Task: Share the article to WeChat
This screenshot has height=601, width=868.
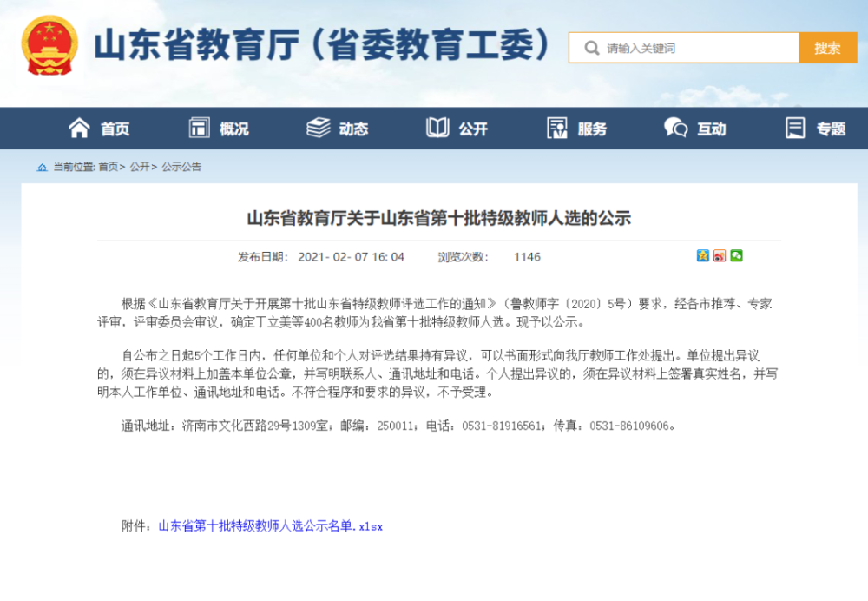Action: tap(736, 256)
